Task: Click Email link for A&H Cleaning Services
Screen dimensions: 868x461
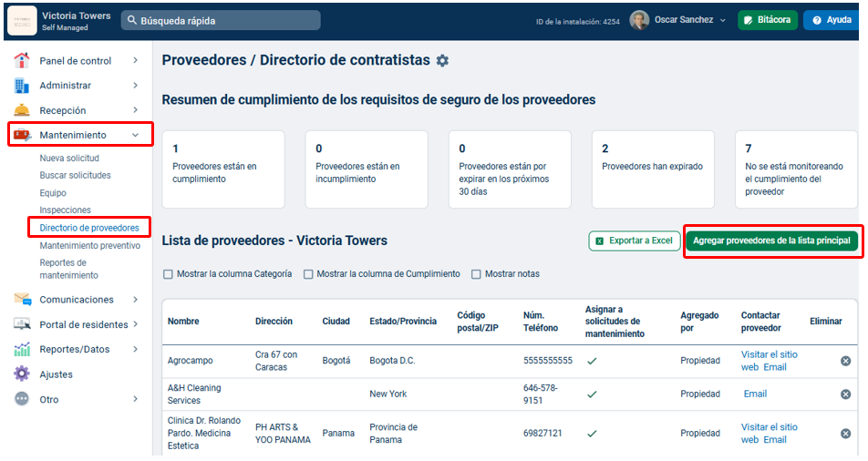Action: [755, 394]
